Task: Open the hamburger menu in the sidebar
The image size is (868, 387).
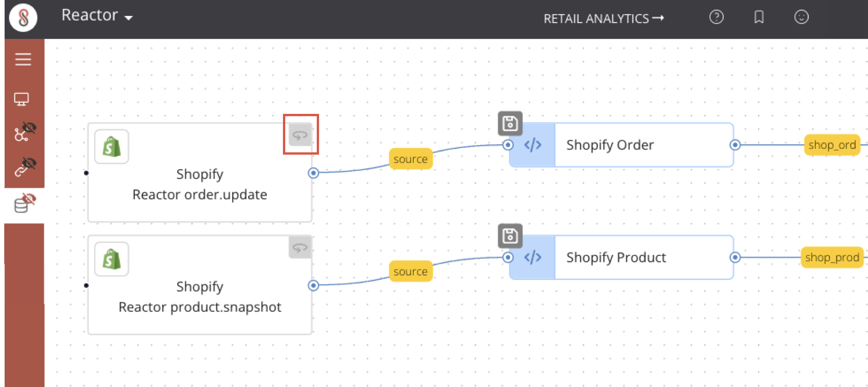Action: click(23, 59)
